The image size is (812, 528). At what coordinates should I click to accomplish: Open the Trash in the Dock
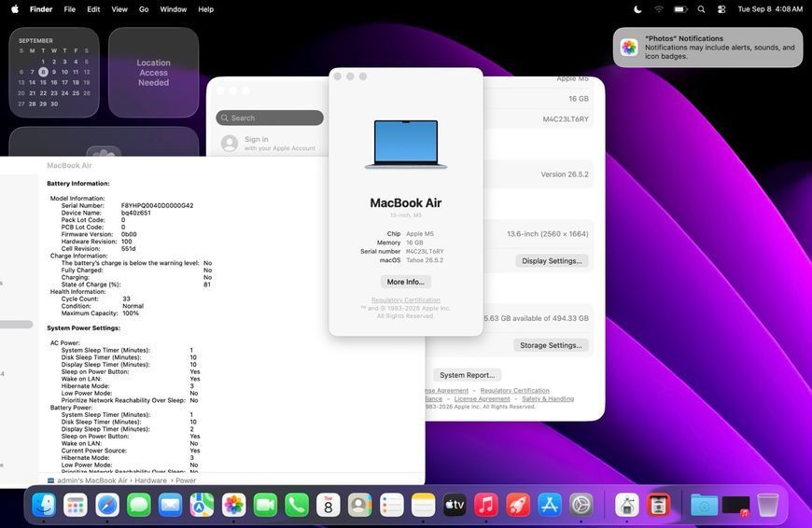767,506
